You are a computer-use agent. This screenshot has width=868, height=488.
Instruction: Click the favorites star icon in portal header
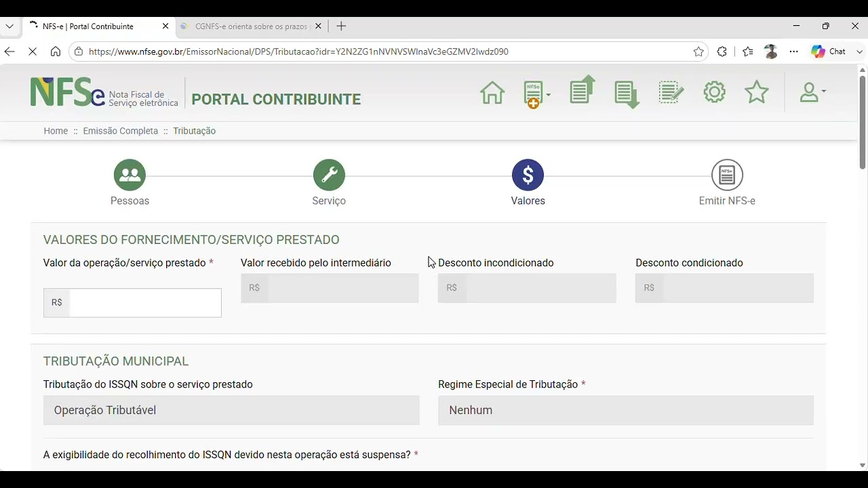757,92
